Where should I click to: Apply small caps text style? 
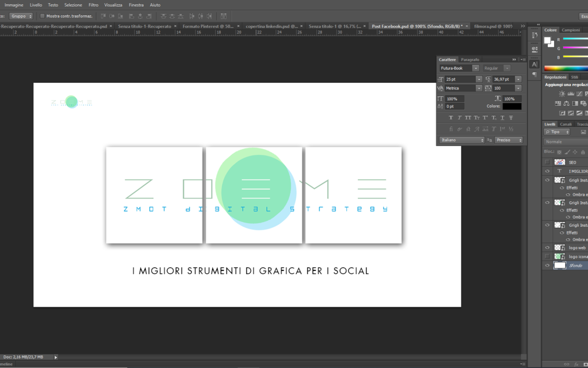point(476,118)
